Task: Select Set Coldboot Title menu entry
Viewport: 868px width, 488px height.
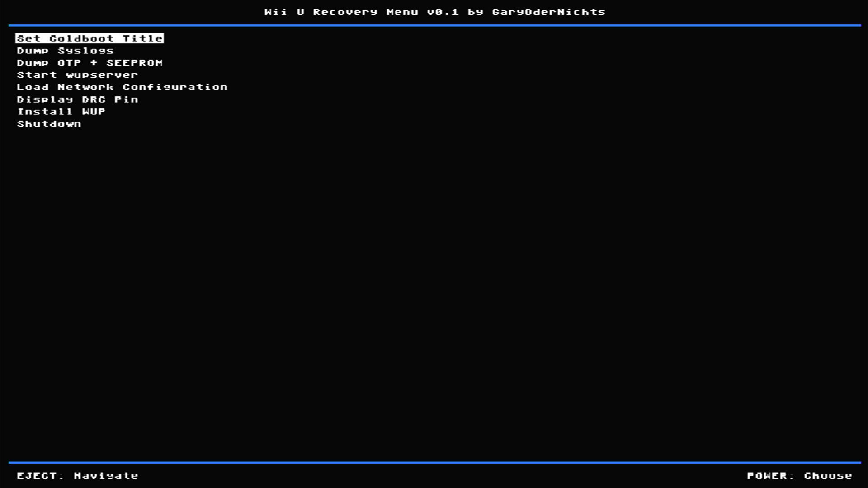Action: (90, 38)
